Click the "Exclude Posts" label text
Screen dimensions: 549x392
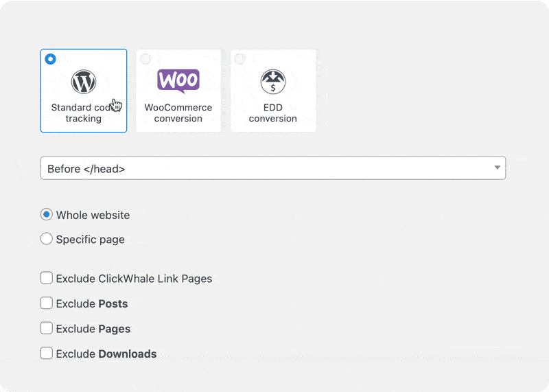point(92,303)
